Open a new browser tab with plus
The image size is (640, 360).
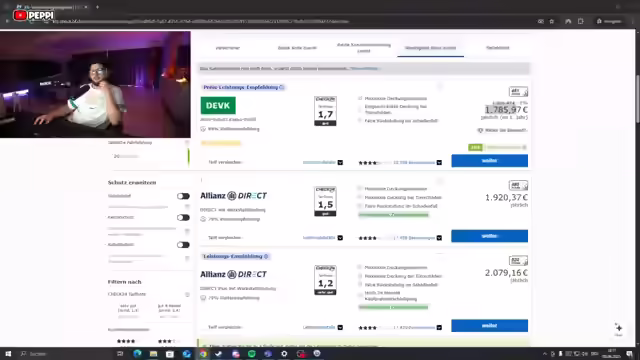pos(97,7)
